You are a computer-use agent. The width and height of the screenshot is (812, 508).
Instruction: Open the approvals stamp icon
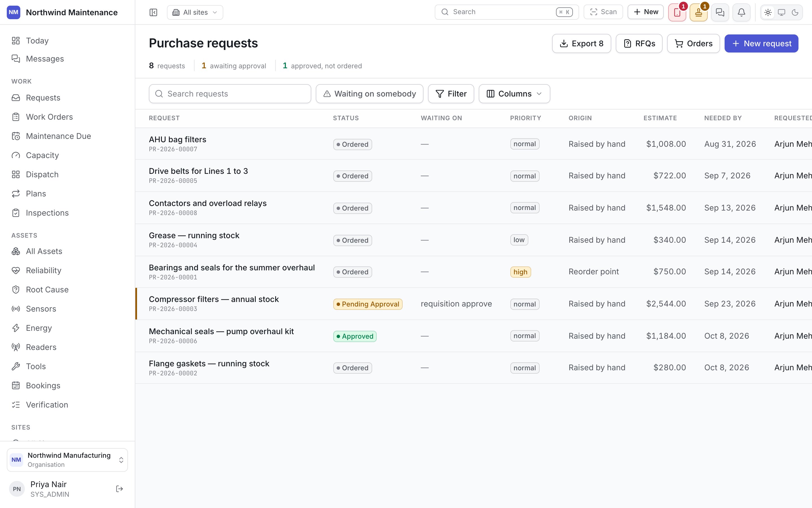[698, 12]
